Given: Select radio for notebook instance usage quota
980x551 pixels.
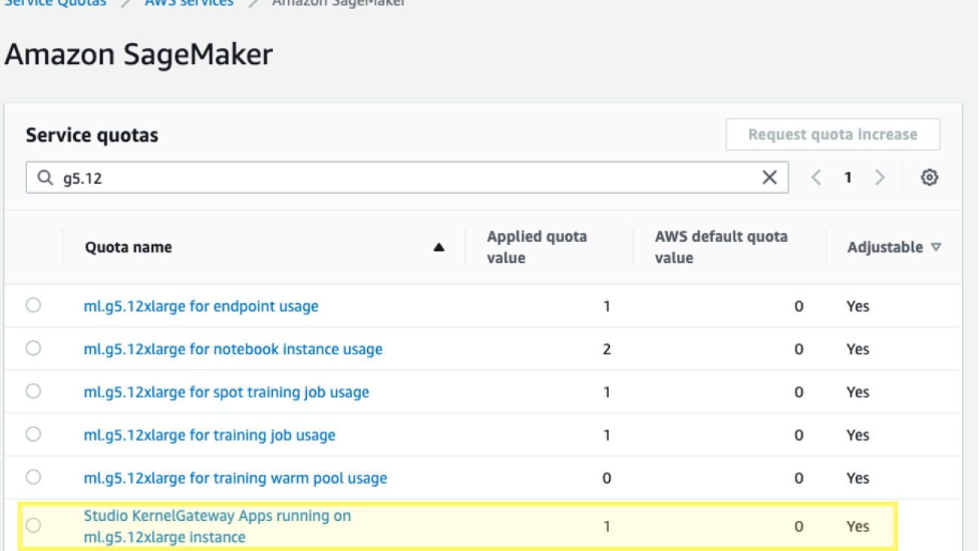Looking at the screenshot, I should (x=33, y=348).
